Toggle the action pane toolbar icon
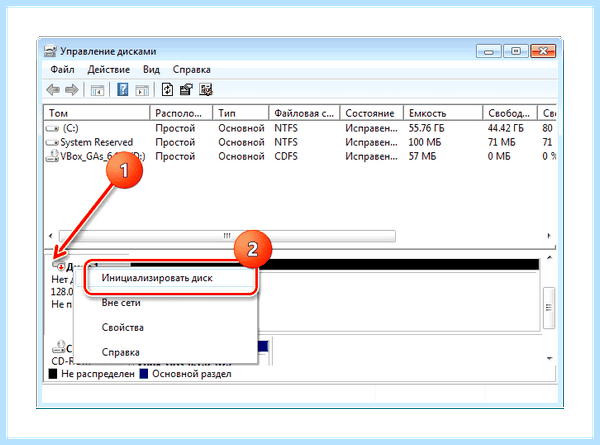Viewport: 600px width, 445px height. click(x=142, y=90)
